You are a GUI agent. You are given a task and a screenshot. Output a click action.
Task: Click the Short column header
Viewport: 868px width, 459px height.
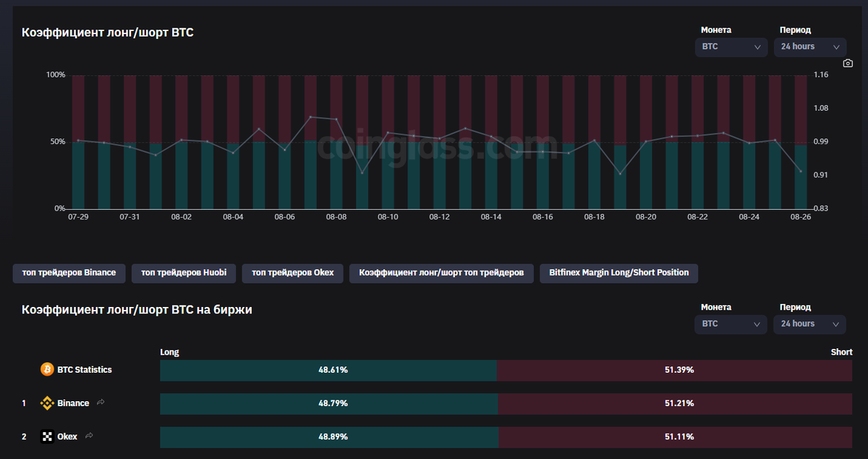[x=842, y=353]
